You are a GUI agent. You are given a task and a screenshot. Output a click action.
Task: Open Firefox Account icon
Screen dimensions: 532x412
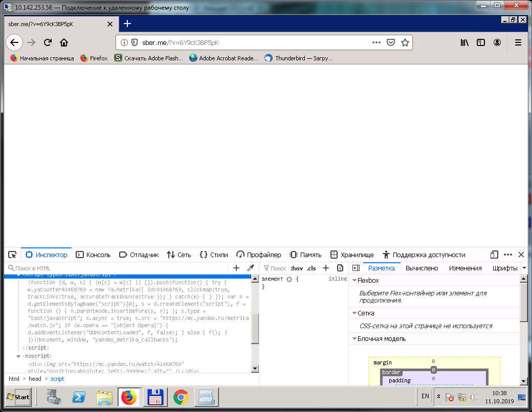pyautogui.click(x=497, y=42)
